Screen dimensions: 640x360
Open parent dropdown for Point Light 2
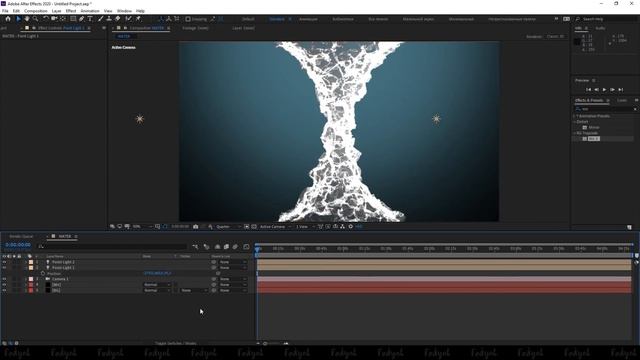pyautogui.click(x=233, y=262)
